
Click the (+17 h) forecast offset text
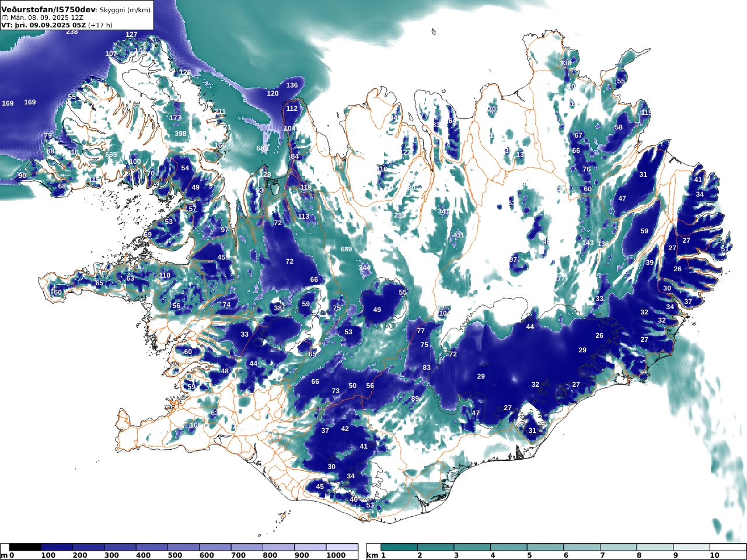[x=100, y=25]
